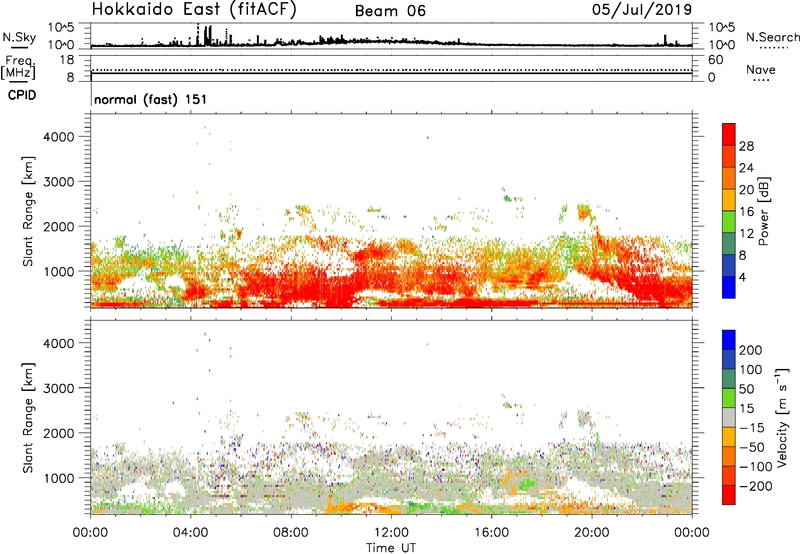Click the "Time UT" axis title
Screen dimensions: 800x554
[391, 548]
